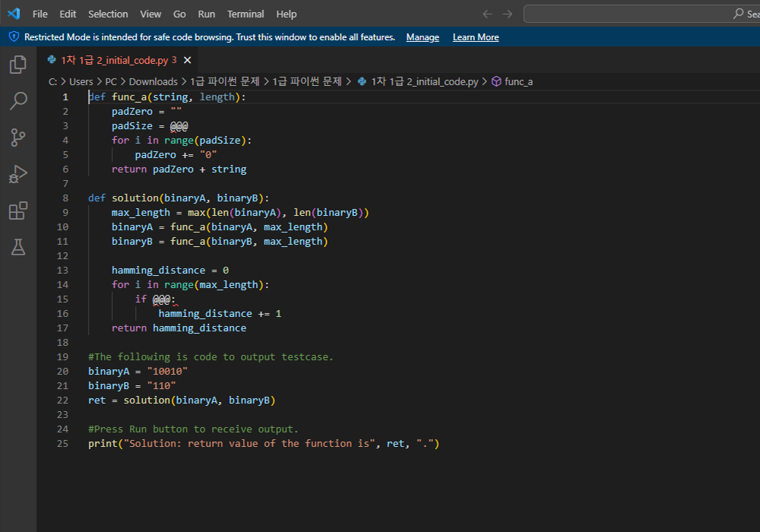
Task: Expand the func_a breadcrumb symbol
Action: click(x=518, y=81)
